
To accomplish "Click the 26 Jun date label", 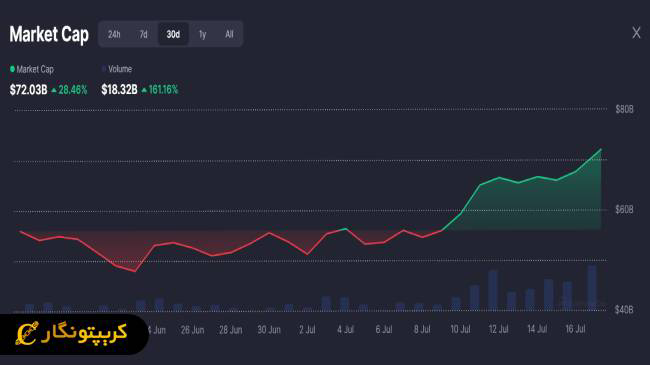I will (192, 330).
